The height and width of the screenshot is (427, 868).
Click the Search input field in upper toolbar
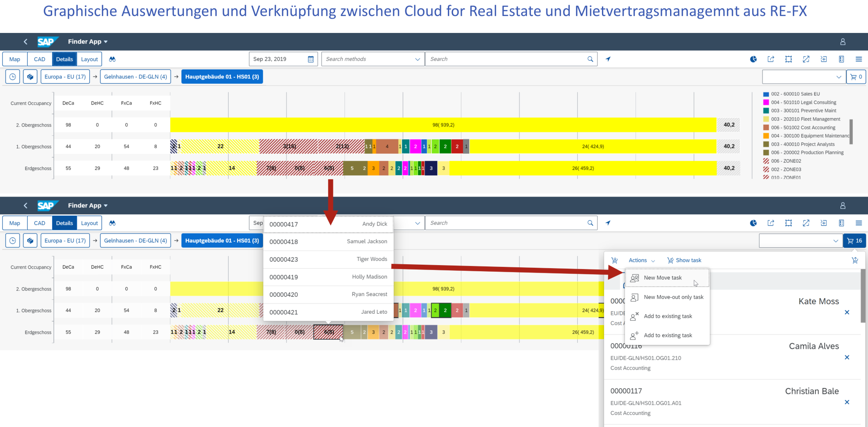point(511,59)
